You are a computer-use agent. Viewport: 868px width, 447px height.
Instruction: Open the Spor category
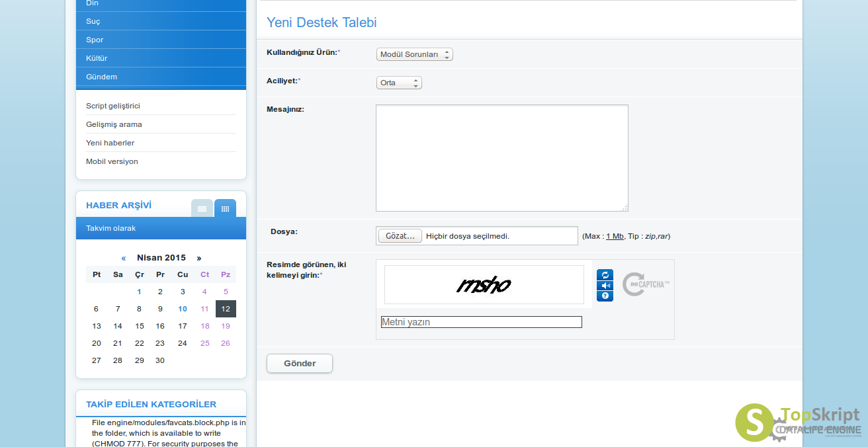pyautogui.click(x=161, y=40)
